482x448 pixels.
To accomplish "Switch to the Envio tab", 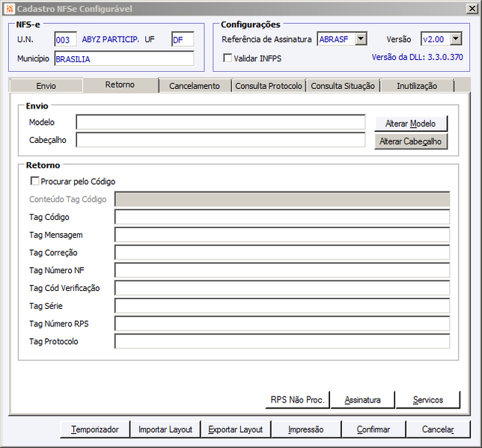I will point(46,86).
